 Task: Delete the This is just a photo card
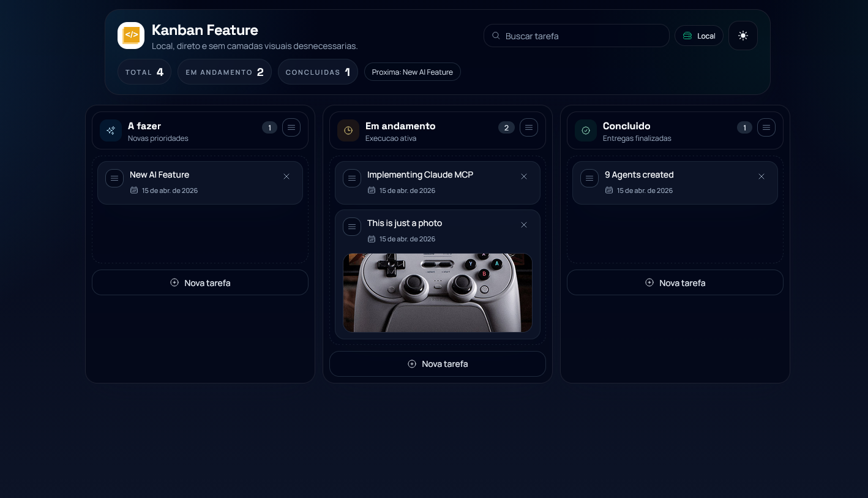[524, 225]
